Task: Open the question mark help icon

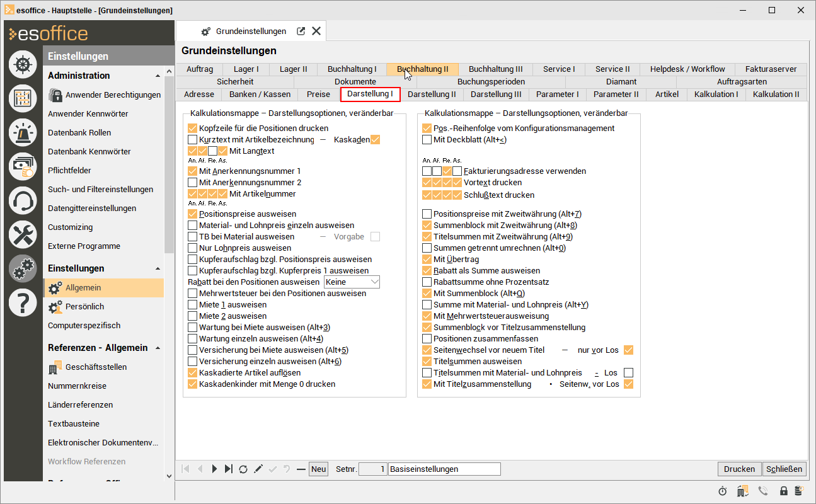Action: pyautogui.click(x=23, y=303)
